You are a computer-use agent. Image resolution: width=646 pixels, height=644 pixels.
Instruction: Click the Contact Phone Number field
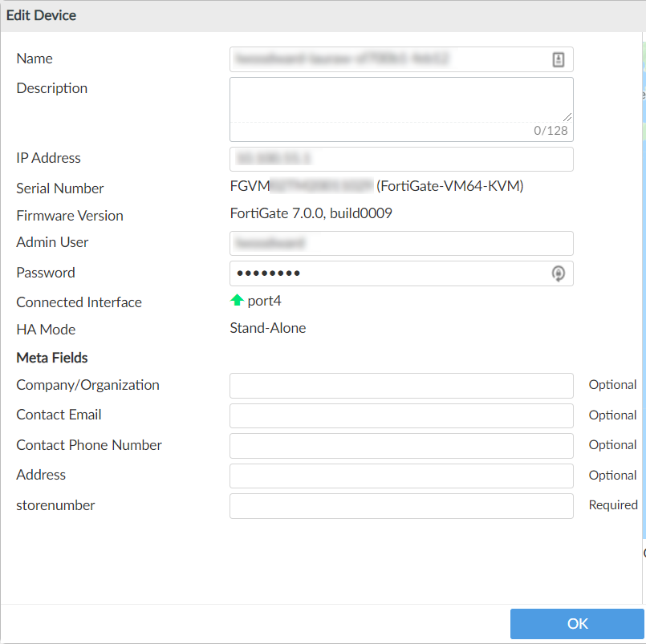pyautogui.click(x=401, y=445)
